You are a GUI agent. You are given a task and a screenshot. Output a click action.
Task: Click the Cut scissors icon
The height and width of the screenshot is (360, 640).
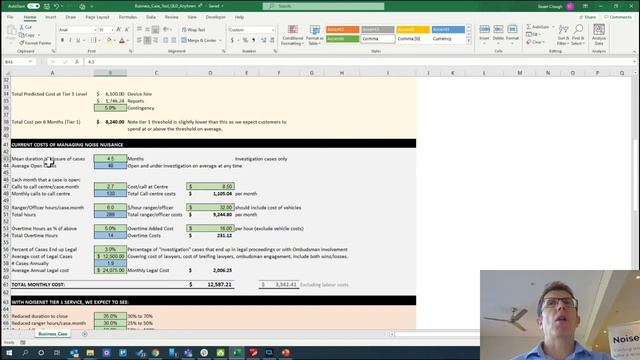point(22,27)
